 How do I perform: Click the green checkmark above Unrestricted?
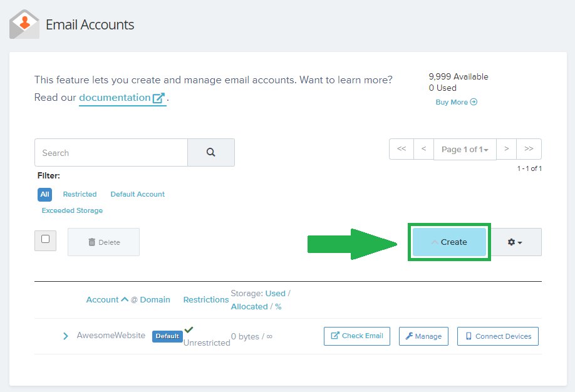[x=189, y=329]
